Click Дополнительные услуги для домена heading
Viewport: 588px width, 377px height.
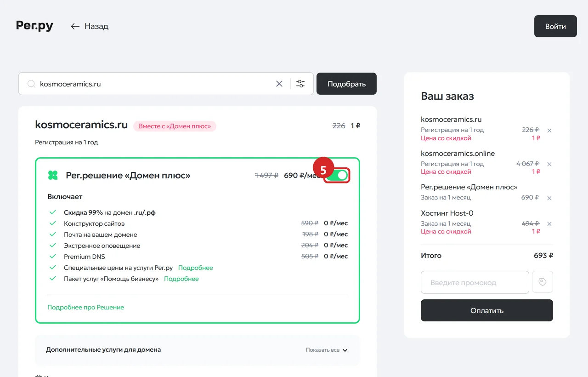(103, 349)
